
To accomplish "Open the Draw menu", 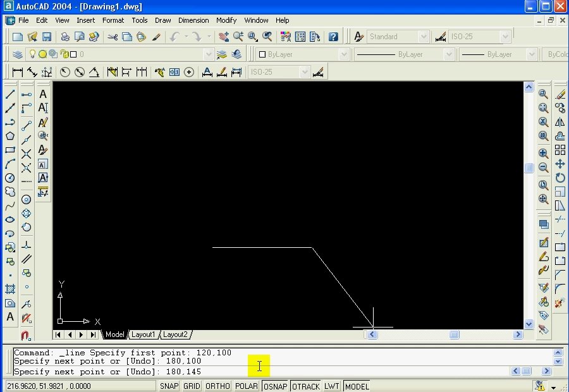I will (x=162, y=20).
